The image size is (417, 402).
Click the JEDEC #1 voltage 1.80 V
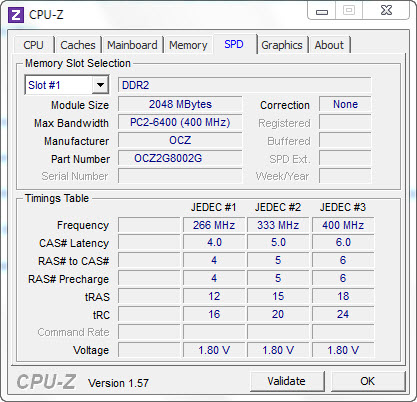[x=214, y=350]
